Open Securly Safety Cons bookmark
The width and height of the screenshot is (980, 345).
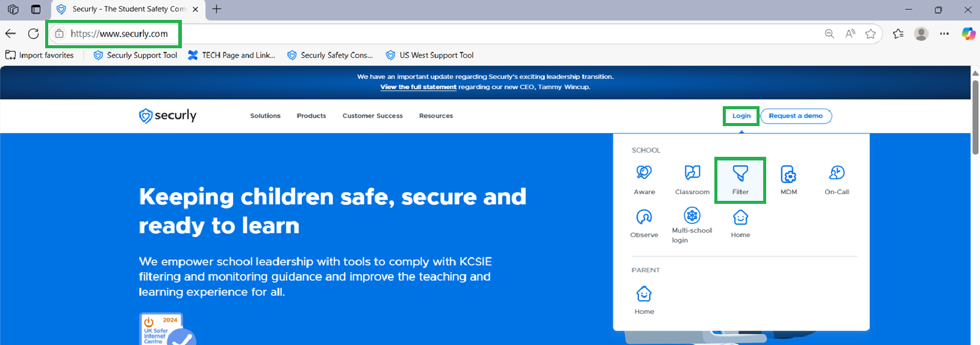click(x=330, y=55)
